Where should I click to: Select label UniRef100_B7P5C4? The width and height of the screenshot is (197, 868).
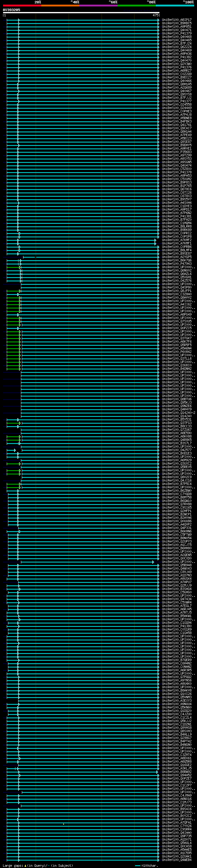pyautogui.click(x=176, y=484)
